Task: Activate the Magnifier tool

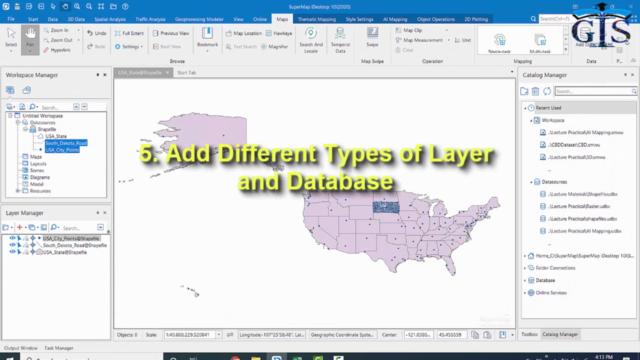Action: [275, 47]
